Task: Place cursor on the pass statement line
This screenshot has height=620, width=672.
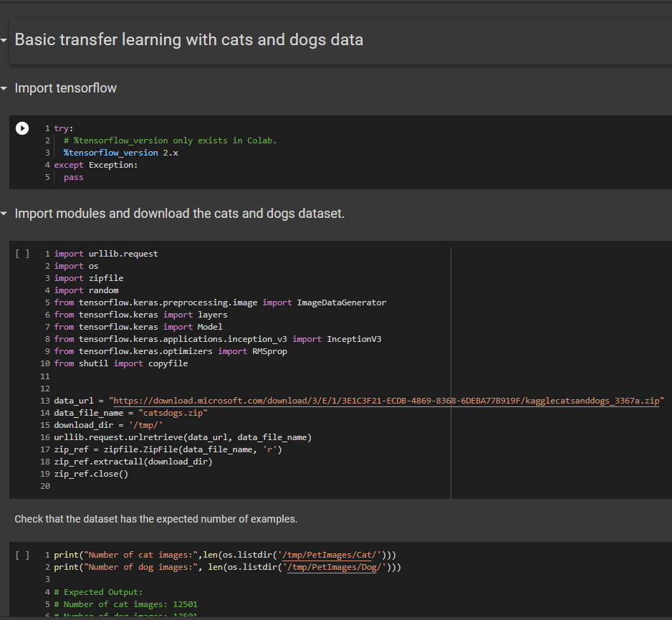Action: 73,177
